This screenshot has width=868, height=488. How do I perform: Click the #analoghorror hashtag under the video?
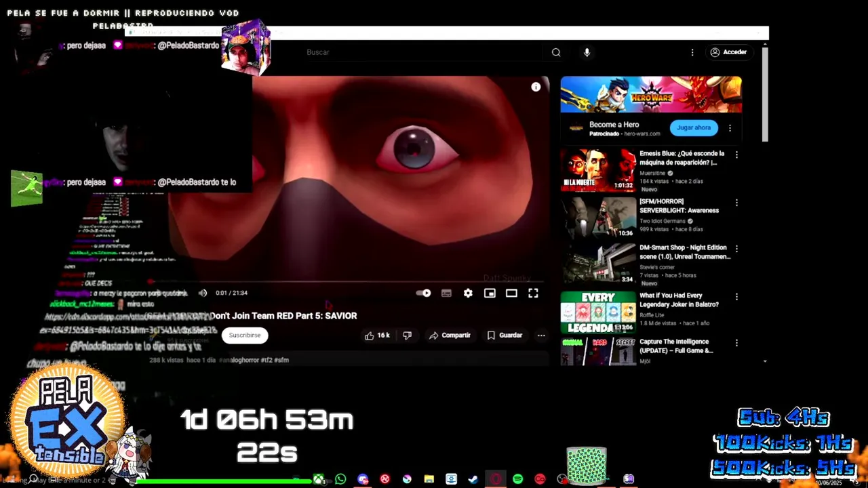(239, 360)
